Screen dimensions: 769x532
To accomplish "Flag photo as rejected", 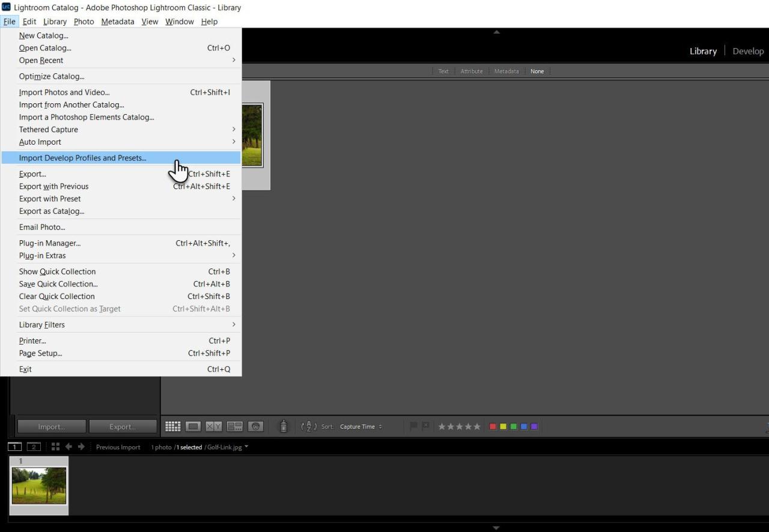I will [x=425, y=426].
